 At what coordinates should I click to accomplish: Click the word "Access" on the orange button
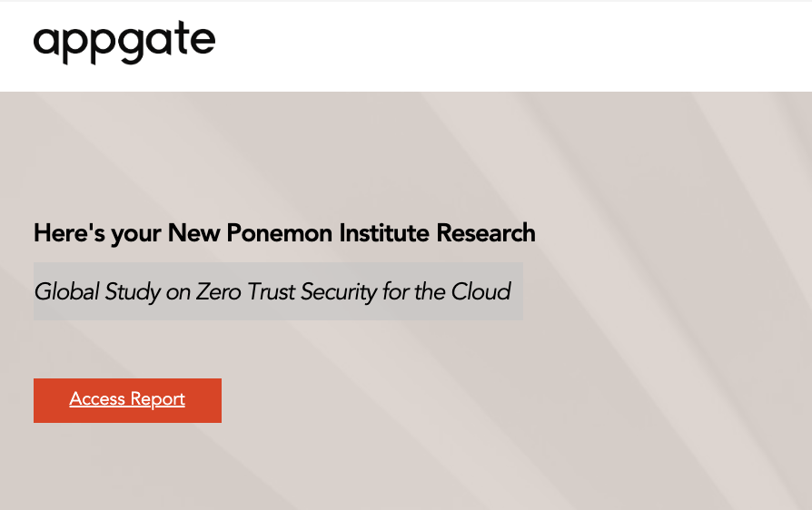pyautogui.click(x=97, y=400)
